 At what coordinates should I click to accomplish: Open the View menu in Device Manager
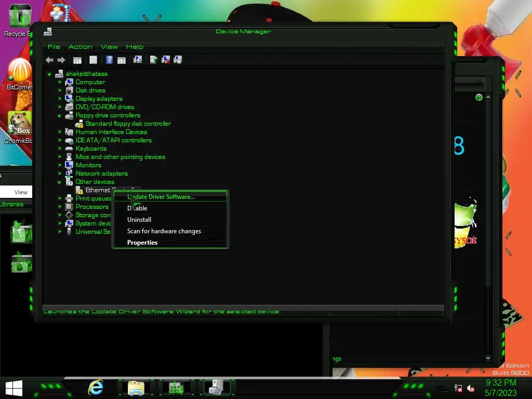pos(109,47)
